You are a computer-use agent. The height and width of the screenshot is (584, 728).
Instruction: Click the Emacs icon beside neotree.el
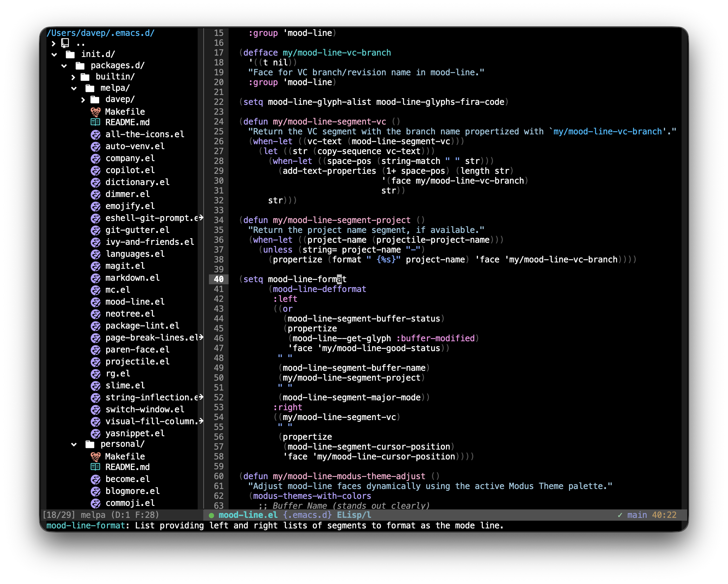coord(96,314)
